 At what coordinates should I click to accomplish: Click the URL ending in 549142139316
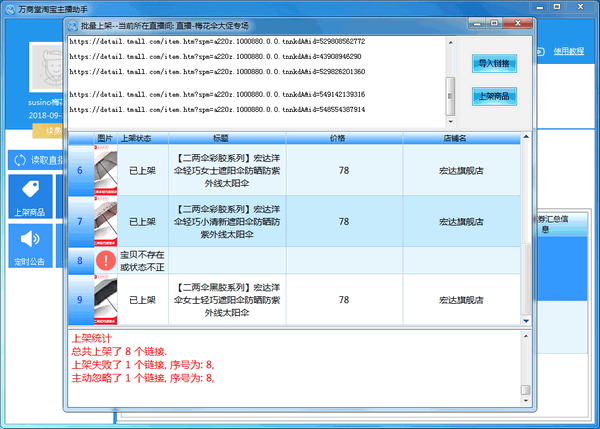217,94
